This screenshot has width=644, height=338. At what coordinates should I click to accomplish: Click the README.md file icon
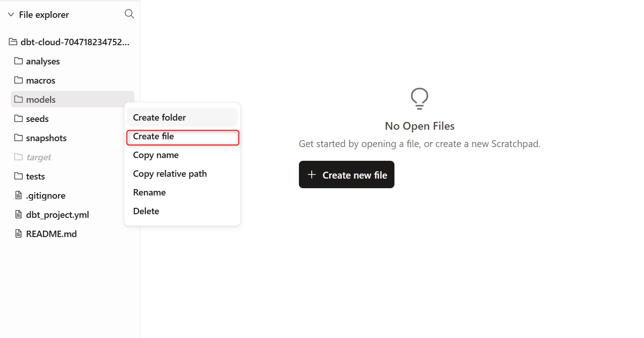pyautogui.click(x=18, y=234)
